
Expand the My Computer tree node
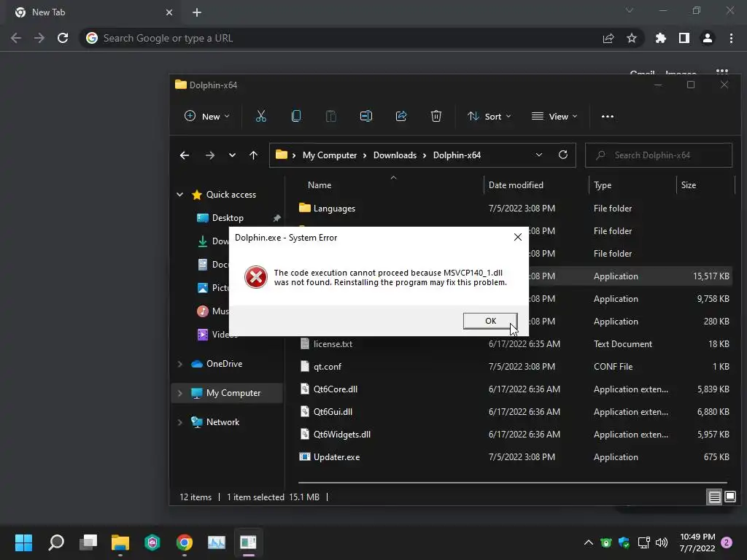[179, 393]
